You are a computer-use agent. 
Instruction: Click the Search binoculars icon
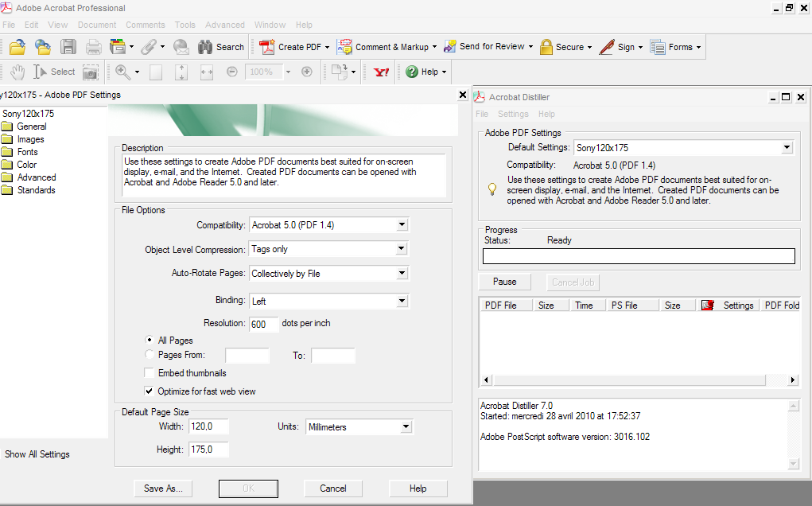coord(205,47)
